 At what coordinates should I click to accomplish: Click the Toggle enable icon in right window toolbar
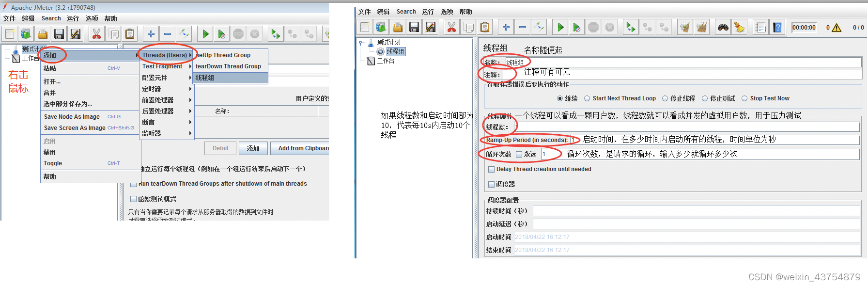[539, 27]
